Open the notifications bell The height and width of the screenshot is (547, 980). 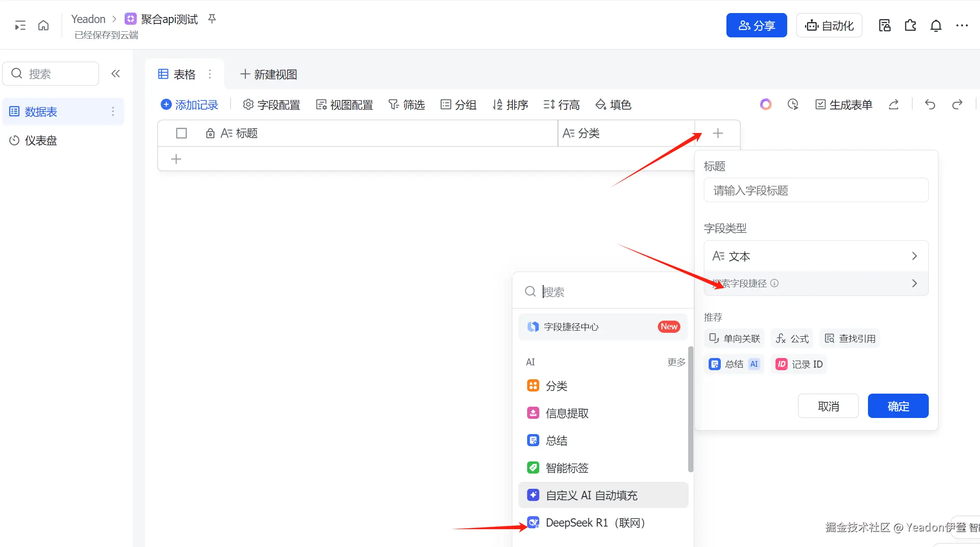[x=936, y=26]
